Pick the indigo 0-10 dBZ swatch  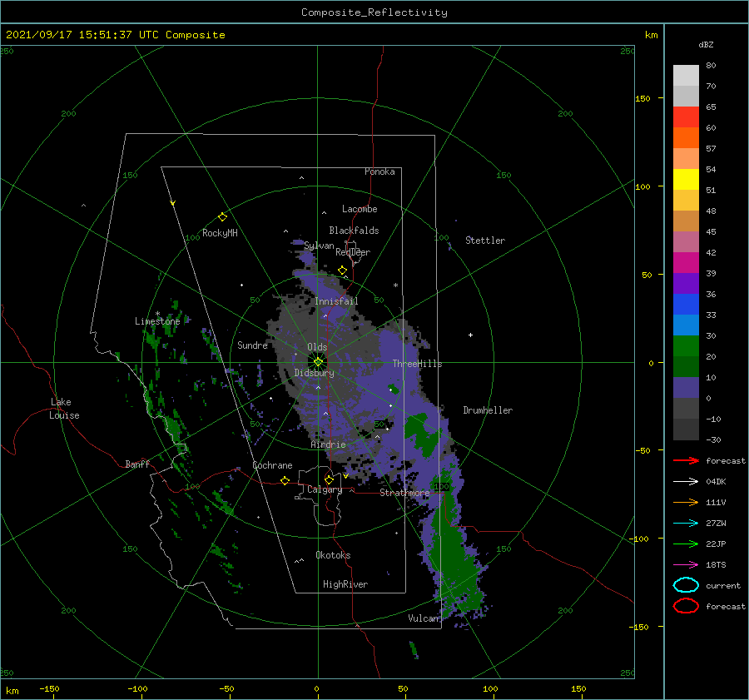pyautogui.click(x=686, y=387)
